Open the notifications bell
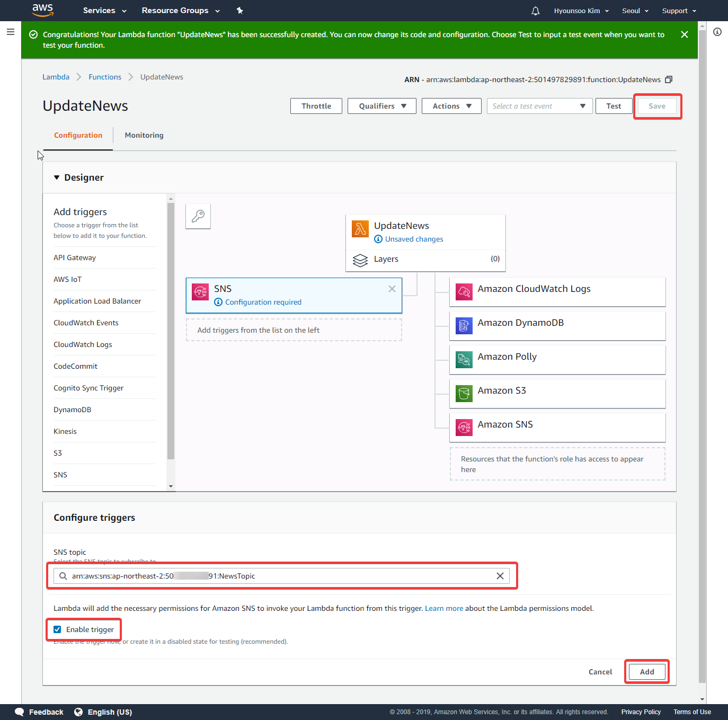This screenshot has width=728, height=720. [x=536, y=11]
